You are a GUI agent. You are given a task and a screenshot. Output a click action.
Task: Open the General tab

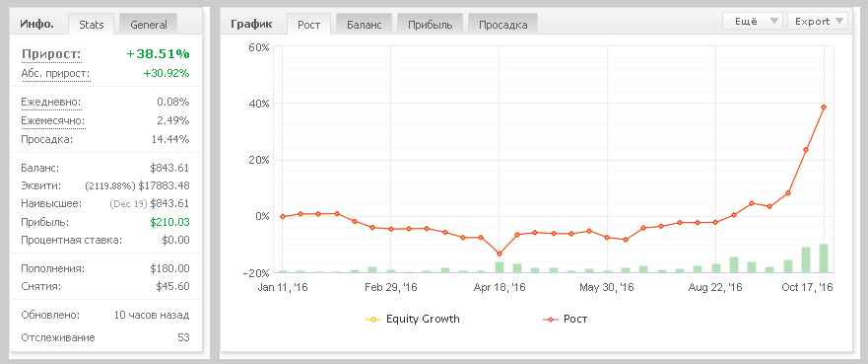point(149,25)
